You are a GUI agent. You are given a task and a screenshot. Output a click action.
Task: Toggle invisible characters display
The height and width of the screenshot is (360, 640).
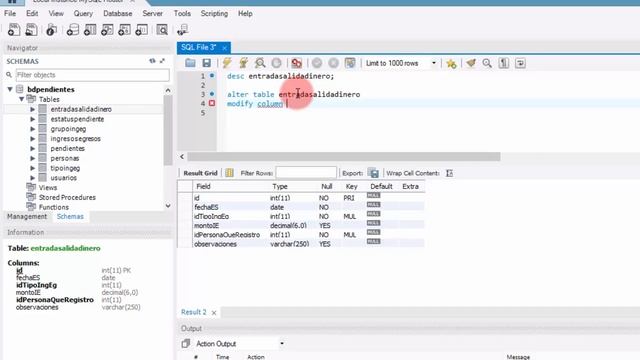[504, 63]
